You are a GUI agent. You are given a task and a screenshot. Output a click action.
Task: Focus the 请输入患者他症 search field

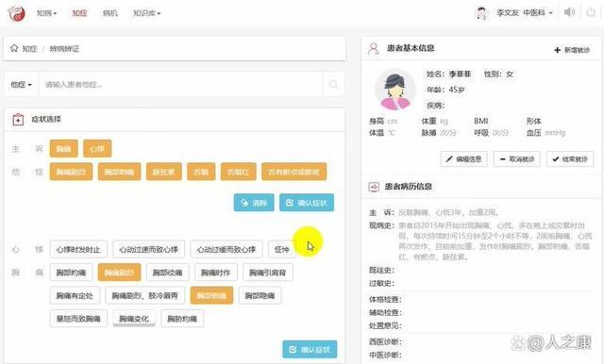point(180,84)
